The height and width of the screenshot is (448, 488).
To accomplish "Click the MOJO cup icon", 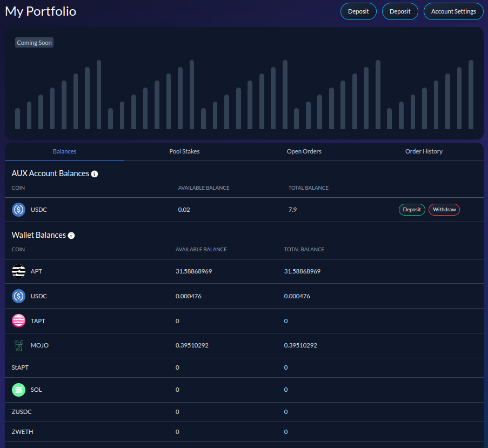I will coord(19,345).
